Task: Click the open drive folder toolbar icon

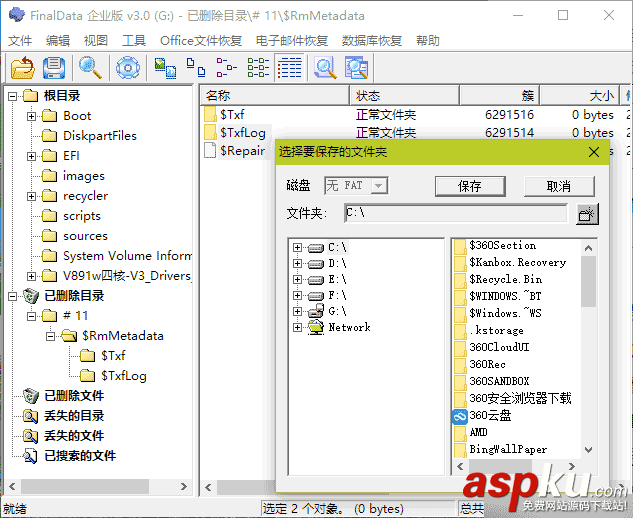Action: click(23, 67)
